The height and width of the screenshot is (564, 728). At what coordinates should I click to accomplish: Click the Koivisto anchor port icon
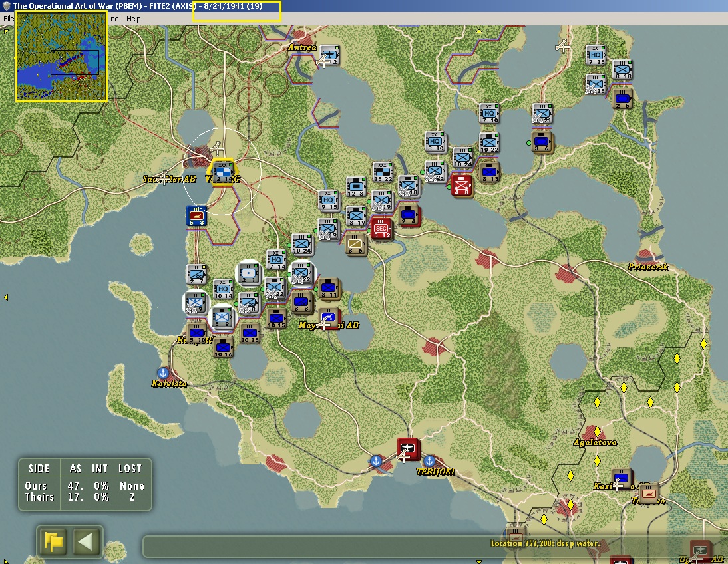coord(163,372)
